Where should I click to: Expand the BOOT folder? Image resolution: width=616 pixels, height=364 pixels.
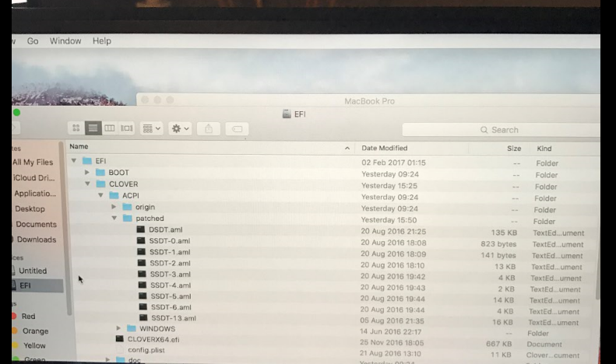point(87,173)
